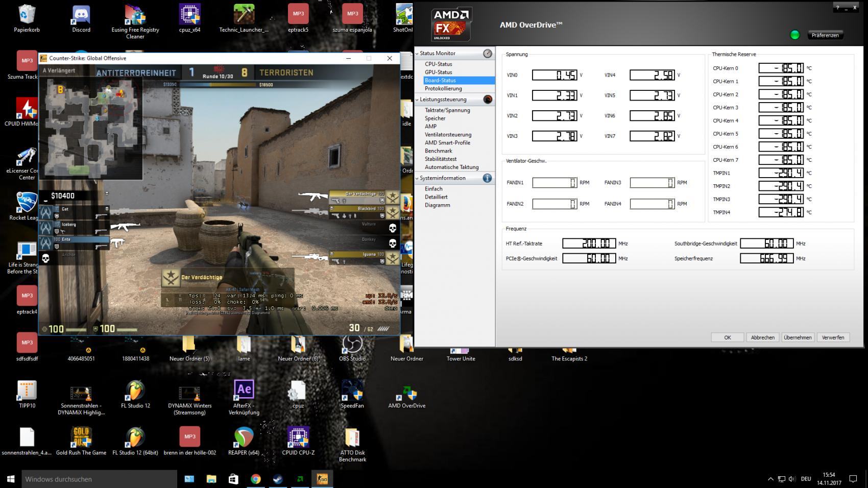Launch FL Studio 12 shortcut
The width and height of the screenshot is (868, 488).
(135, 395)
